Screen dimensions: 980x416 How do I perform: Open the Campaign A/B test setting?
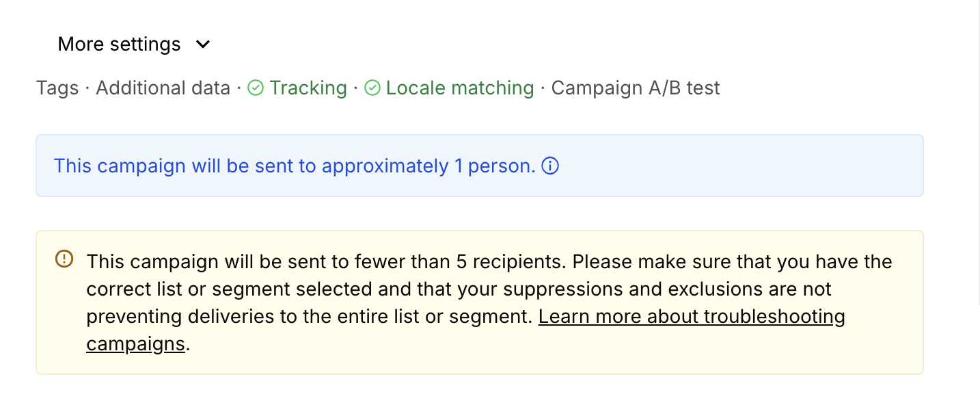(636, 88)
